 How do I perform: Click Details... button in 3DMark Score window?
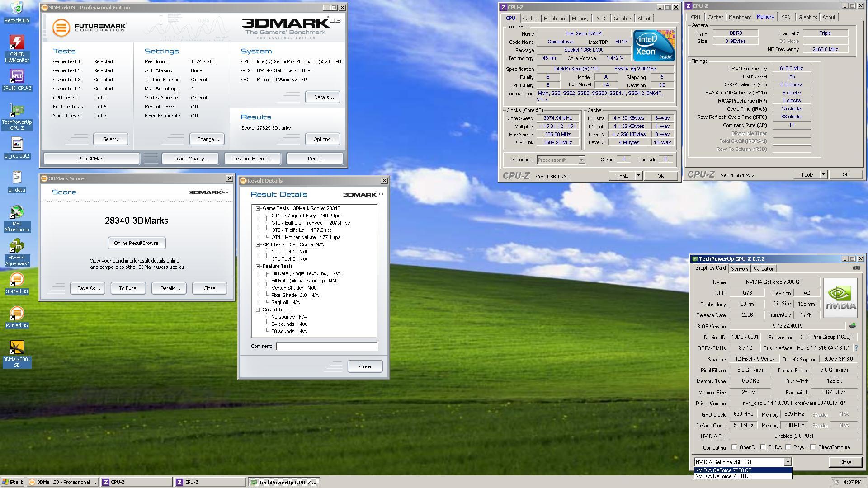tap(169, 288)
